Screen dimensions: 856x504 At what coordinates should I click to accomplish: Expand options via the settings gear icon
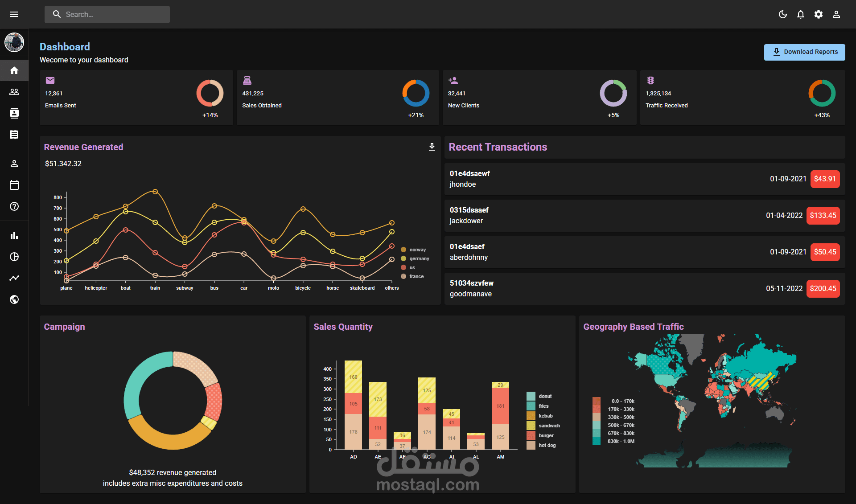point(819,14)
